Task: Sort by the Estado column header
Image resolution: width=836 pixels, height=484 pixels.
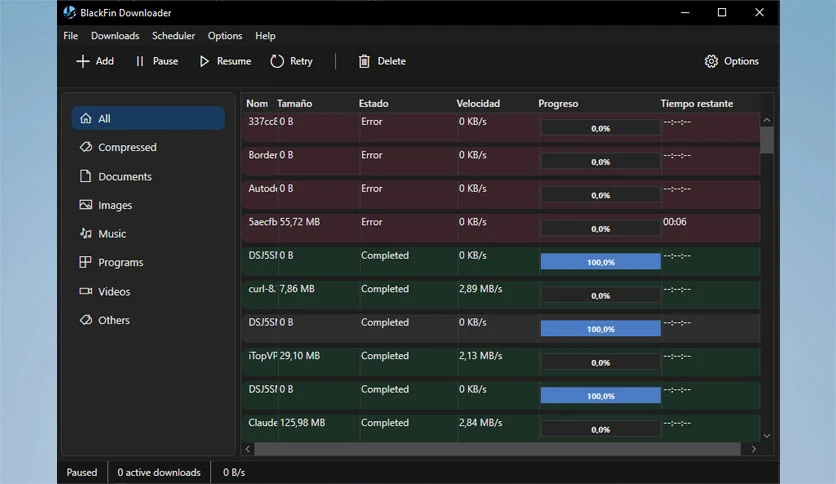Action: tap(373, 103)
